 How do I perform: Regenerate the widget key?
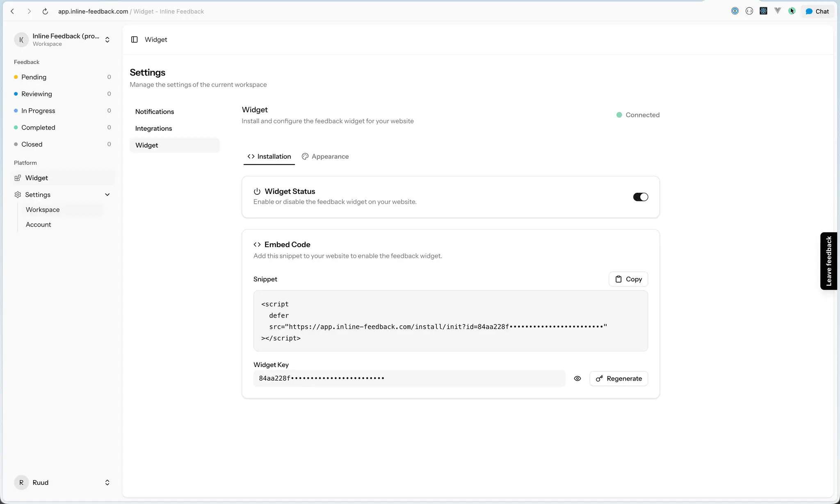619,379
